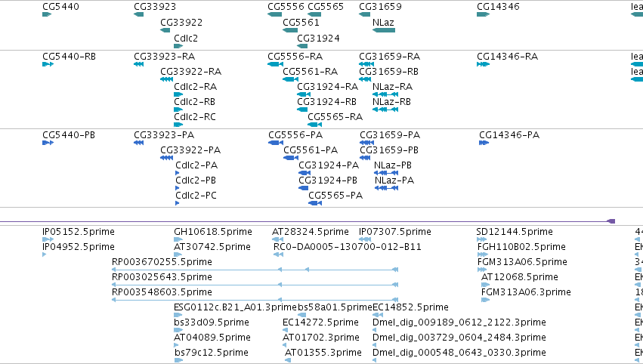This screenshot has height=364, width=643.
Task: Click the RP003670255.5prime label
Action: click(162, 262)
